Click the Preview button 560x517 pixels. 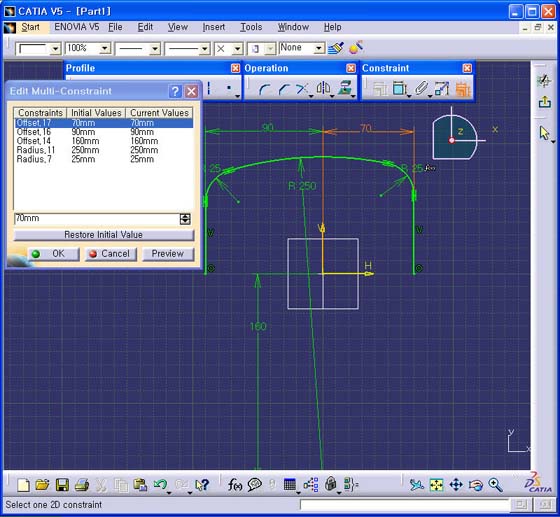pos(168,254)
